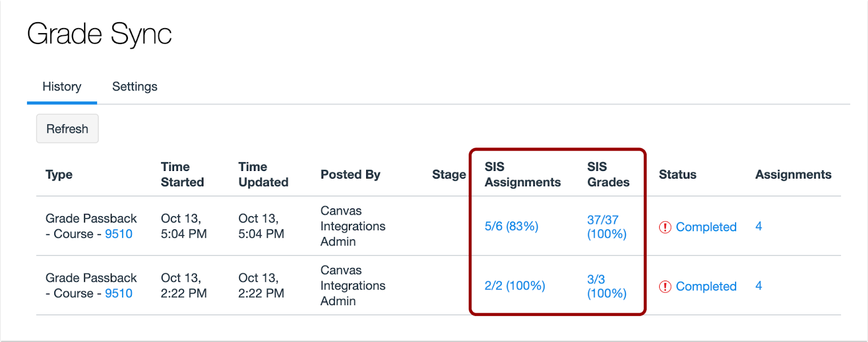Select the SIS Grades column header

(608, 174)
